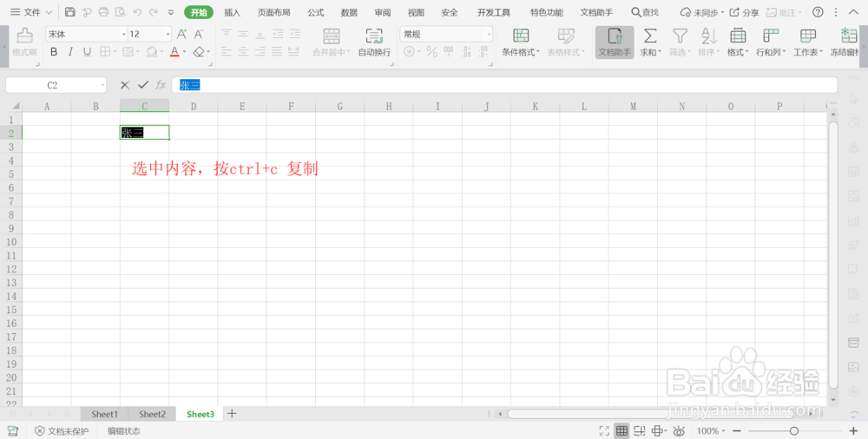Collapse the ribbon with the chevron arrow
The width and height of the screenshot is (868, 439).
(853, 12)
